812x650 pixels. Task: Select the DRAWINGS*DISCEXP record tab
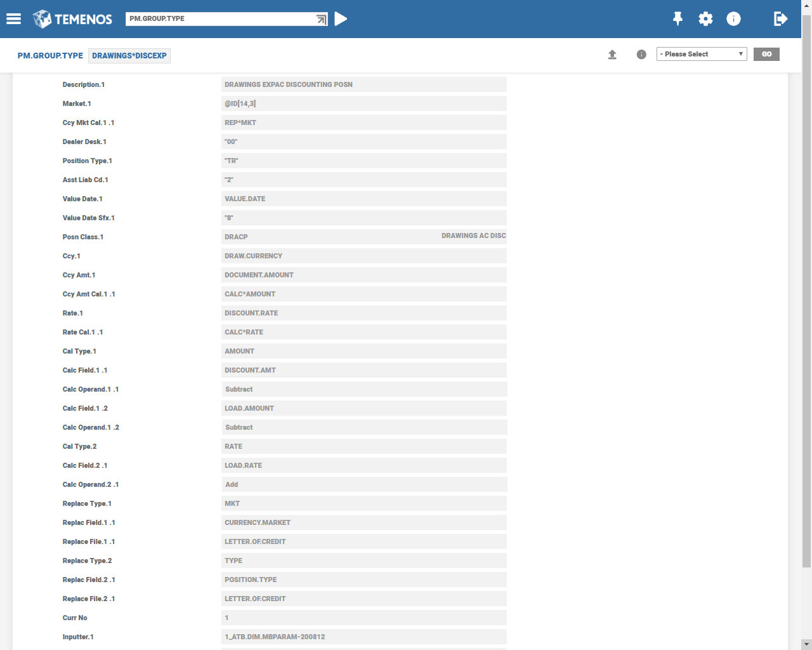(x=129, y=56)
